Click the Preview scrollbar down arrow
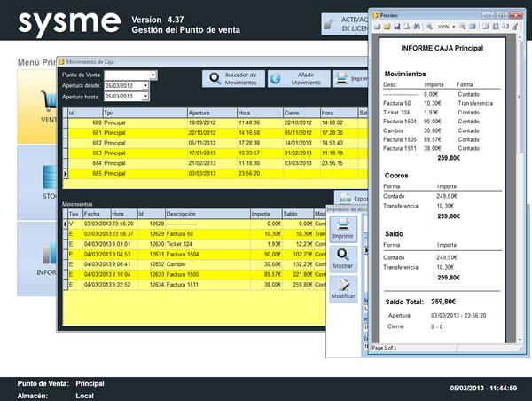The height and width of the screenshot is (401, 532). [520, 340]
